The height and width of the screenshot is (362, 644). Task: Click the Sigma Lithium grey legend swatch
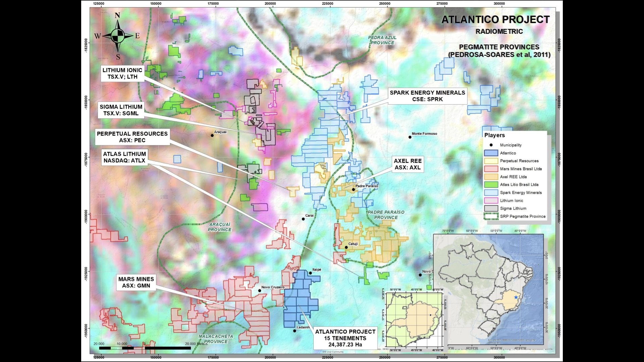(x=491, y=208)
